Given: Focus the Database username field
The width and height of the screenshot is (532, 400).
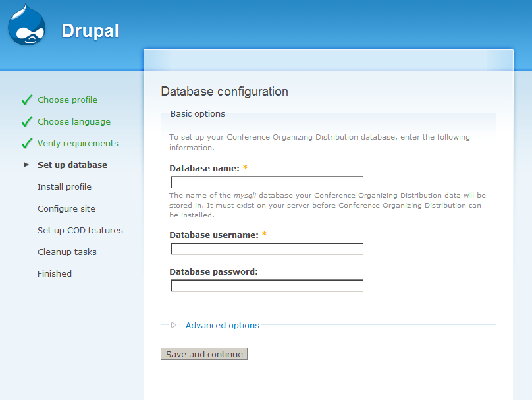Looking at the screenshot, I should [267, 249].
